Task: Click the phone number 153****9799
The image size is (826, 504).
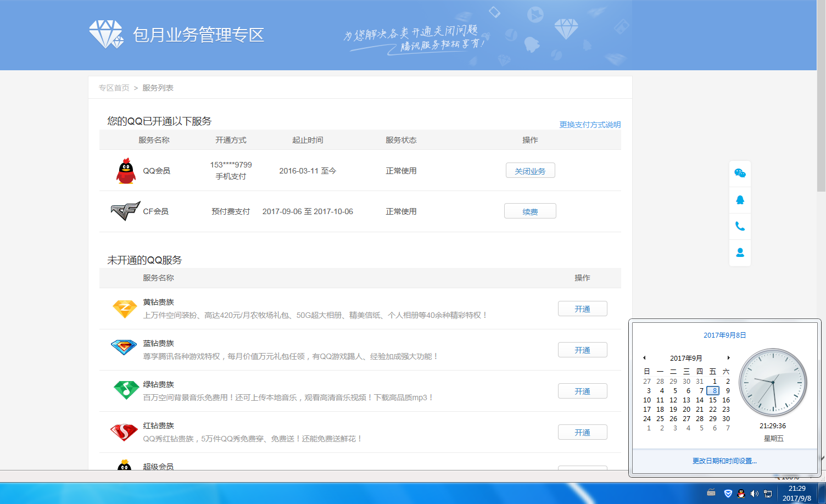Action: pyautogui.click(x=231, y=165)
